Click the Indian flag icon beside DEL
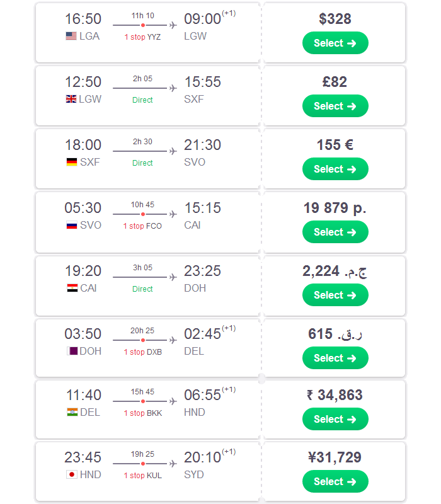The image size is (441, 504). coord(72,412)
